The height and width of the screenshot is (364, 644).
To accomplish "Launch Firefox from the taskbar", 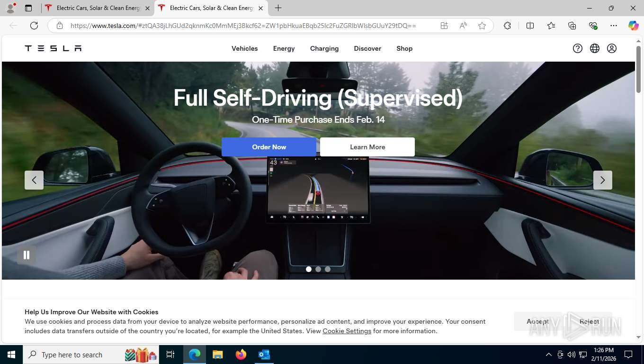I will click(241, 355).
